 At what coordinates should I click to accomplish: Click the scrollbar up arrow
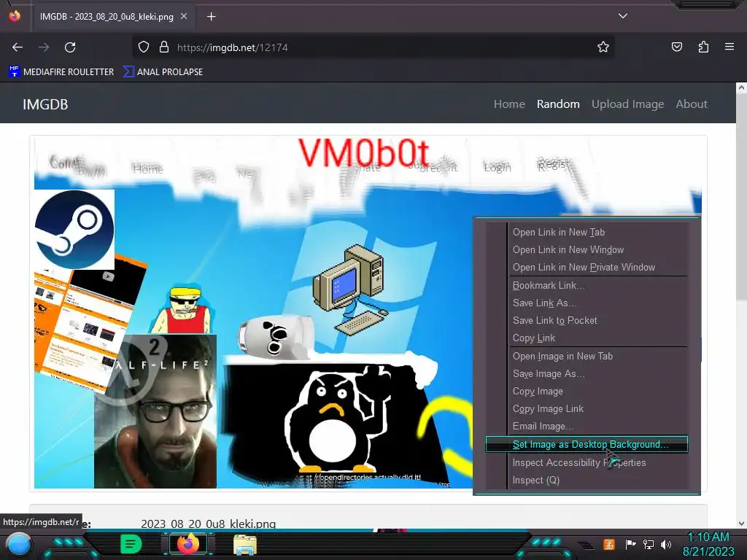click(x=741, y=88)
